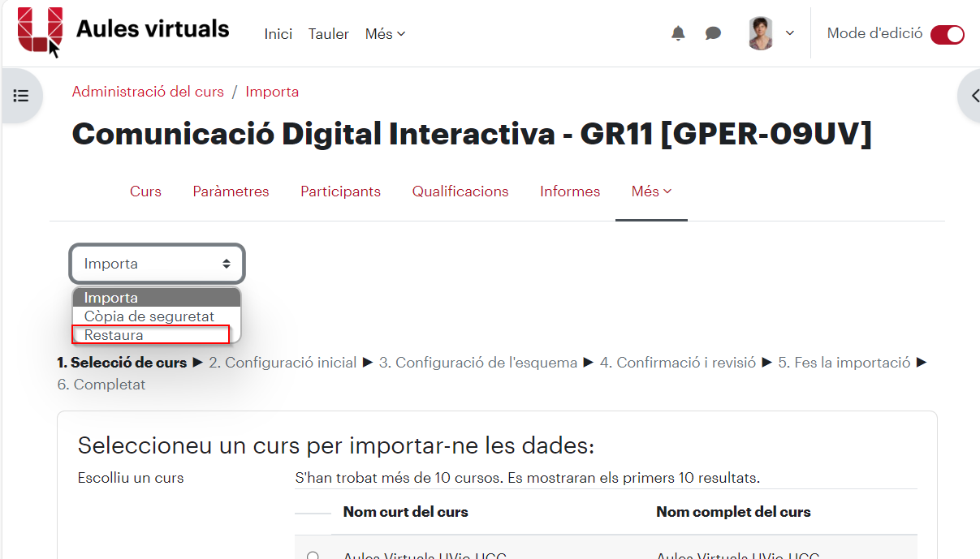980x559 pixels.
Task: Open the course index drawer icon
Action: point(21,96)
